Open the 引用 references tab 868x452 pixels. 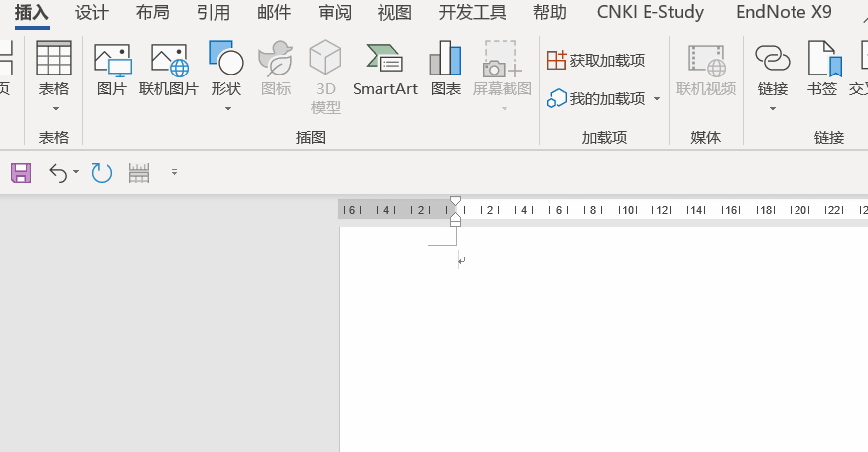[214, 12]
